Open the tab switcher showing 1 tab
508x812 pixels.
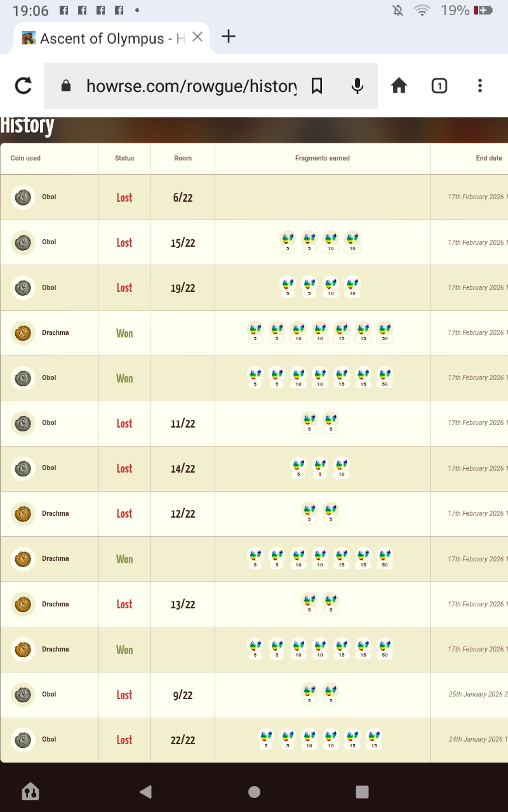(x=439, y=86)
